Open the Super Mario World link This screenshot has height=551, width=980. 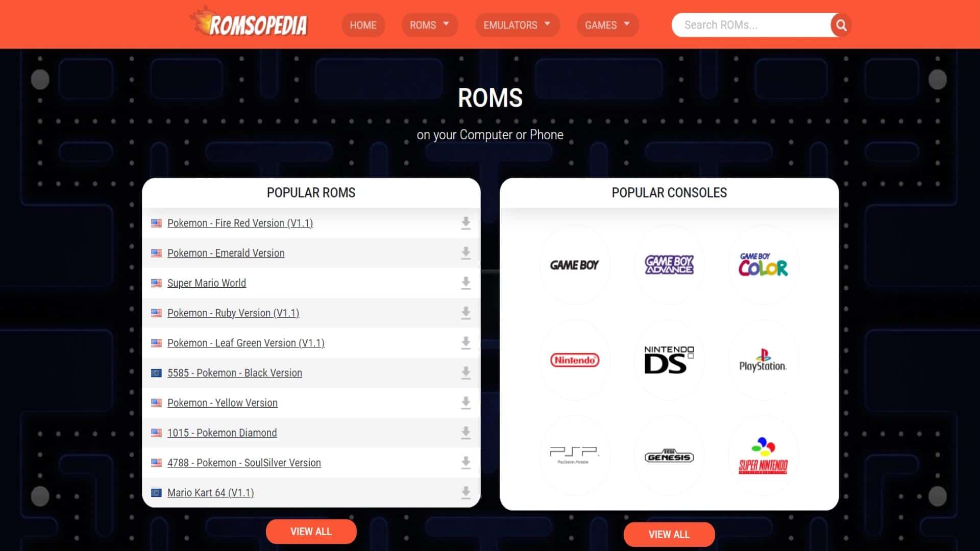[207, 283]
